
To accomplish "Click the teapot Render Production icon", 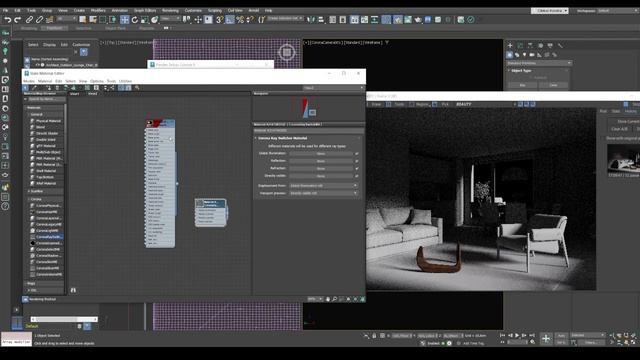I will click(x=418, y=20).
